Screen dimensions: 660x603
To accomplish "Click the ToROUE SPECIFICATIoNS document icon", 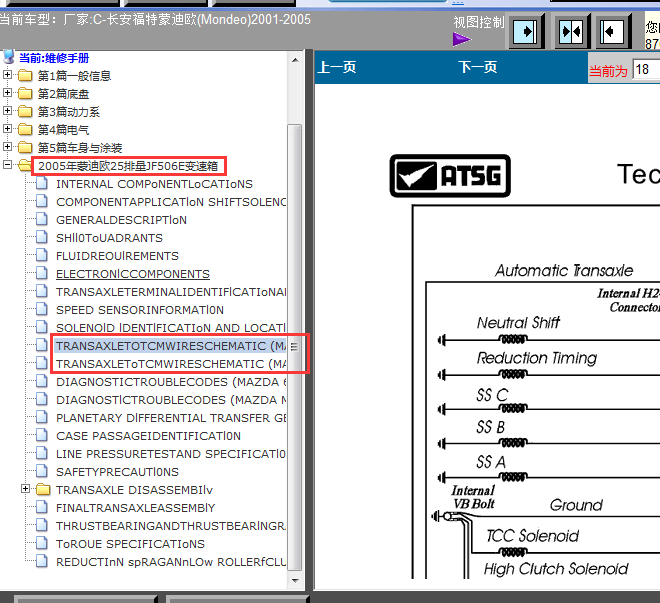I will (41, 543).
